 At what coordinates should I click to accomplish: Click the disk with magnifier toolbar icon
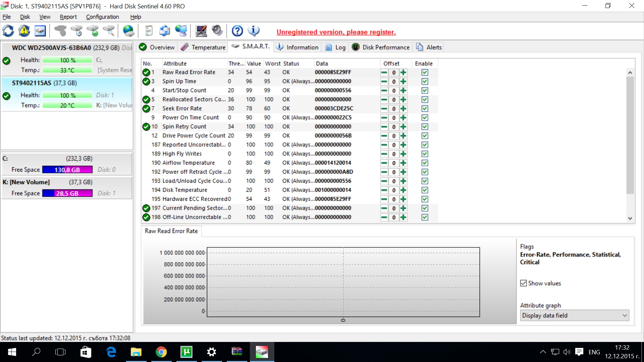pyautogui.click(x=109, y=31)
